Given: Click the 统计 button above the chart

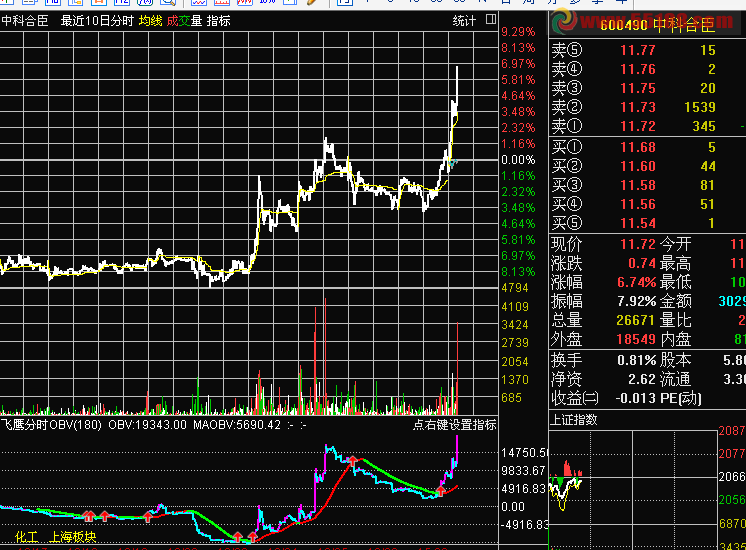Looking at the screenshot, I should [x=464, y=21].
